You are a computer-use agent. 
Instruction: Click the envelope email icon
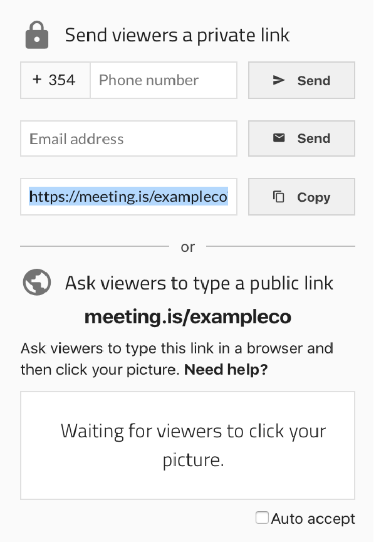coord(279,138)
